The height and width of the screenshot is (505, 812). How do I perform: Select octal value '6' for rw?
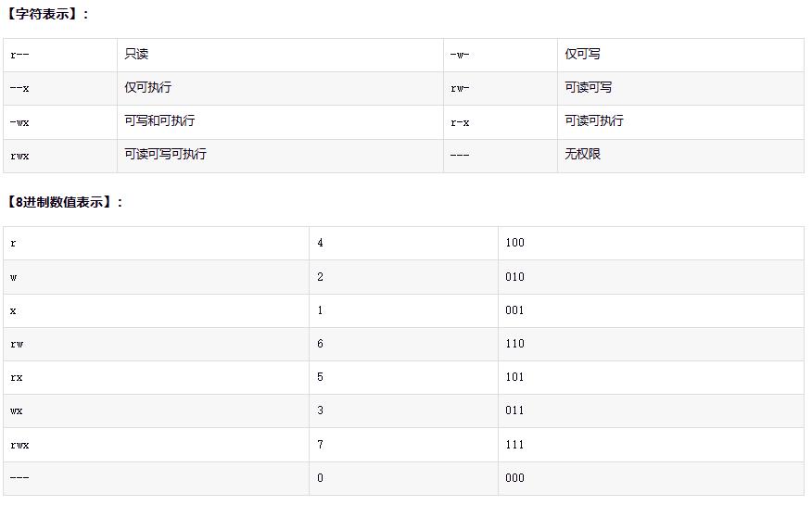(x=320, y=344)
